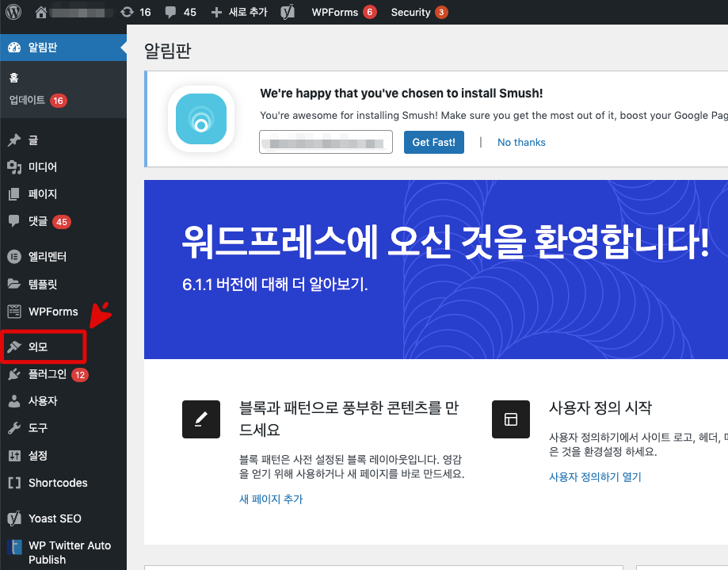Click the Smush logo in the banner
The image size is (728, 570).
pos(201,119)
